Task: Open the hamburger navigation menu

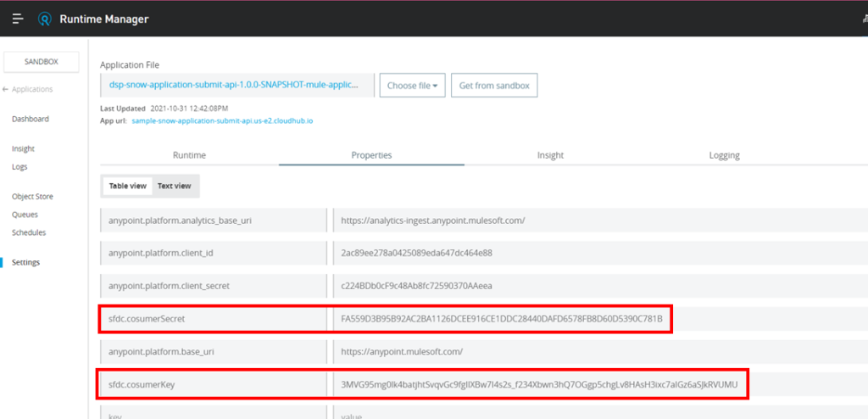Action: pos(17,18)
